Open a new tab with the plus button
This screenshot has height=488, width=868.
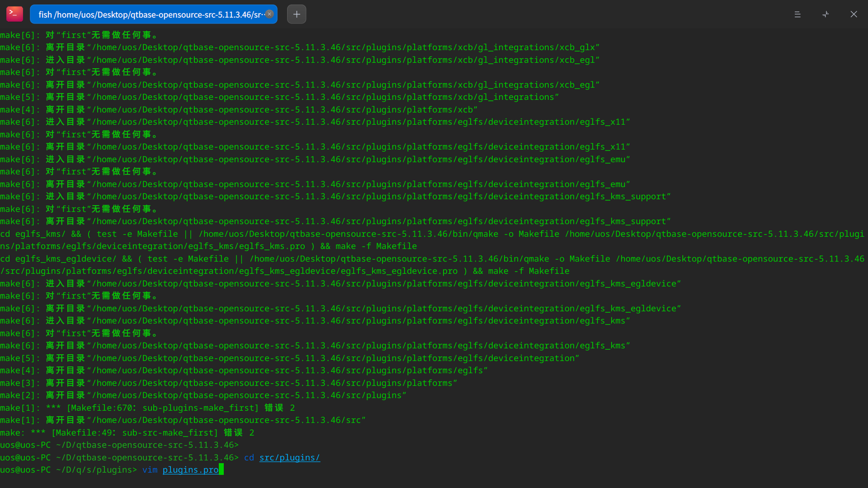[x=297, y=14]
